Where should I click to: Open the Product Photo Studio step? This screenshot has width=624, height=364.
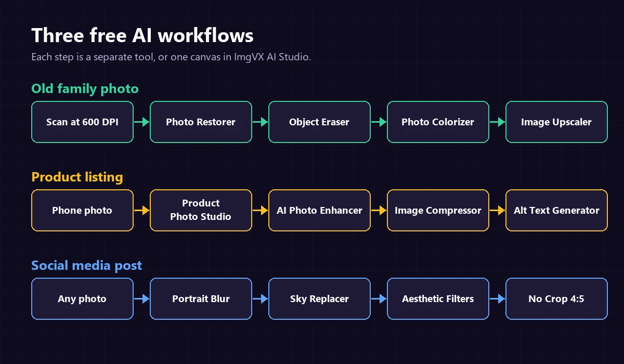(201, 211)
